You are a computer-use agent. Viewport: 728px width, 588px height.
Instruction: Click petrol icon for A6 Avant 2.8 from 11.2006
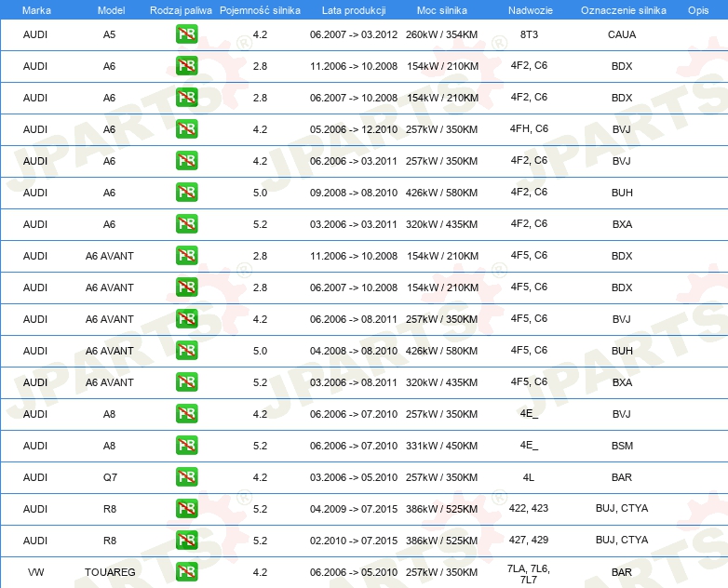[186, 255]
